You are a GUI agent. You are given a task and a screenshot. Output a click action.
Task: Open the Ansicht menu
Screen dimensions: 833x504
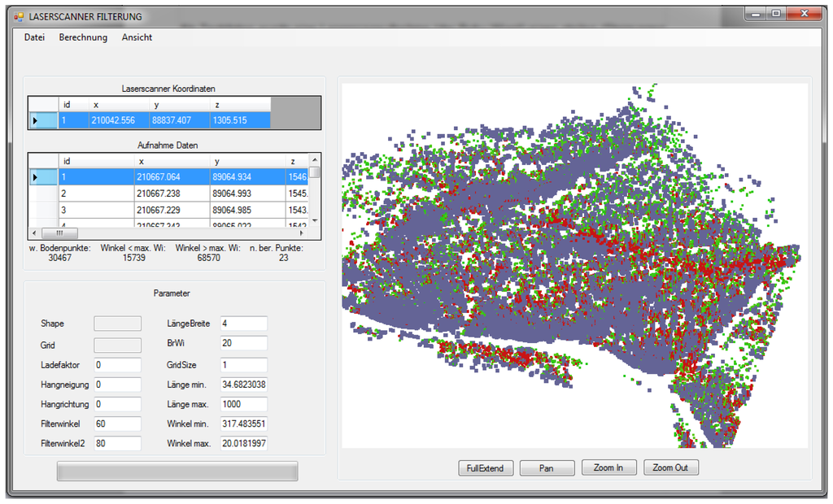(137, 37)
